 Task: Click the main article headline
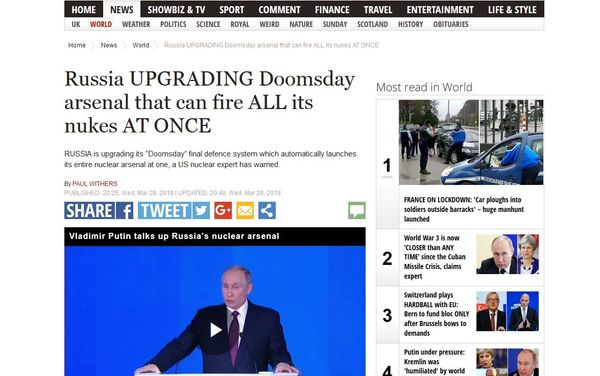(x=210, y=102)
